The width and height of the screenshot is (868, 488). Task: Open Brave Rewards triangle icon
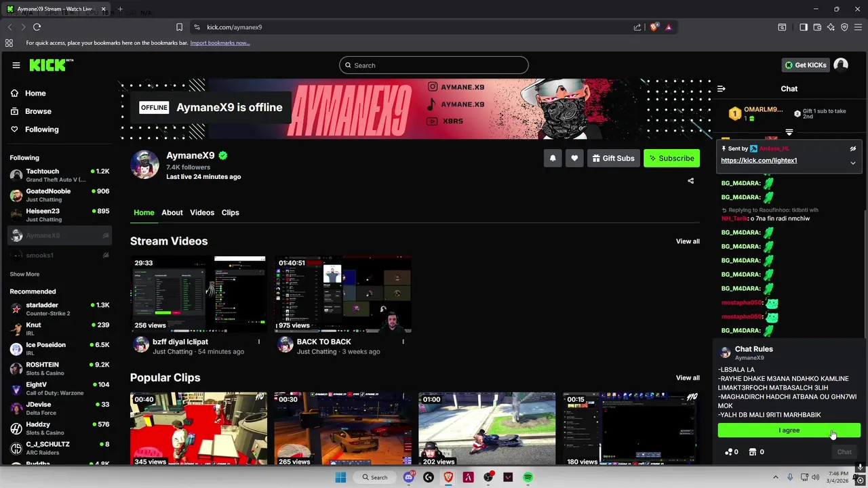669,27
